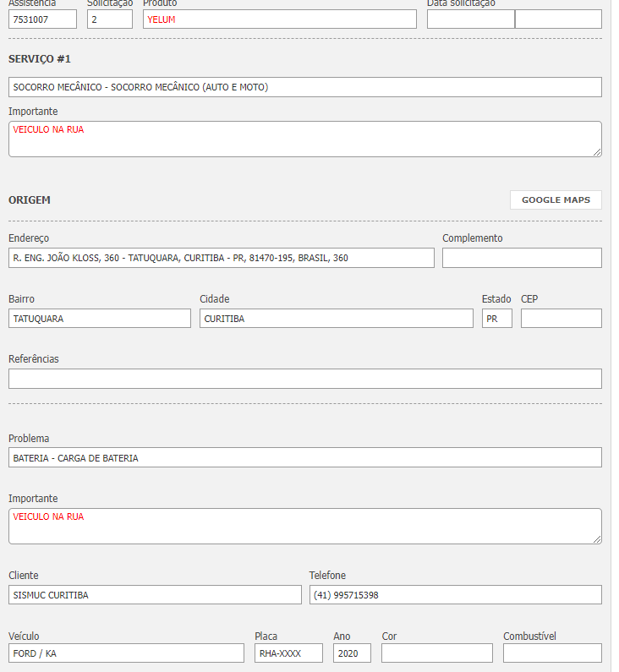
Task: Click the Veículo field showing FORD / KA
Action: (x=126, y=653)
